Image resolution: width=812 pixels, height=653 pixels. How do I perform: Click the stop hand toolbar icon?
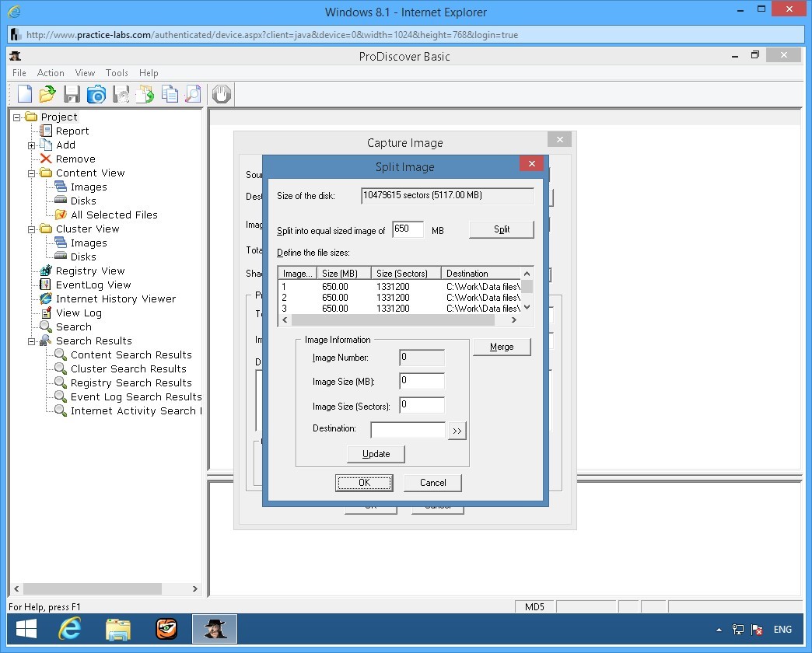coord(222,94)
